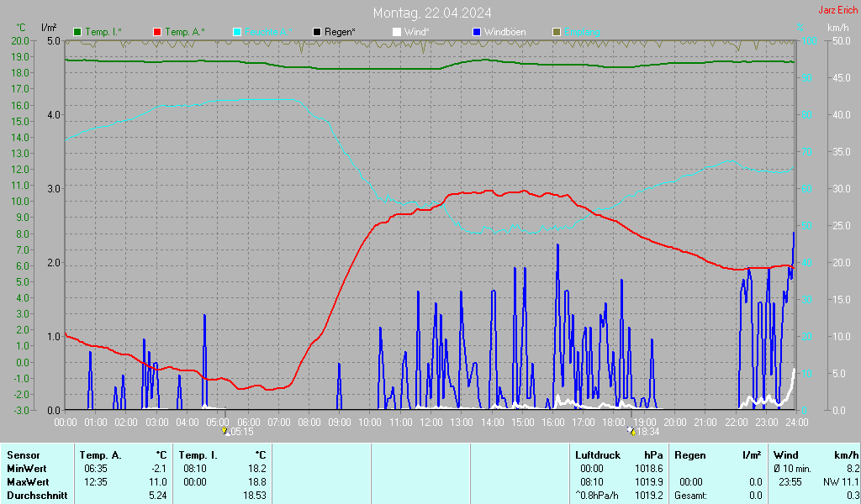Click the cyan humidity legend square
This screenshot has height=504, width=861.
pos(237,32)
